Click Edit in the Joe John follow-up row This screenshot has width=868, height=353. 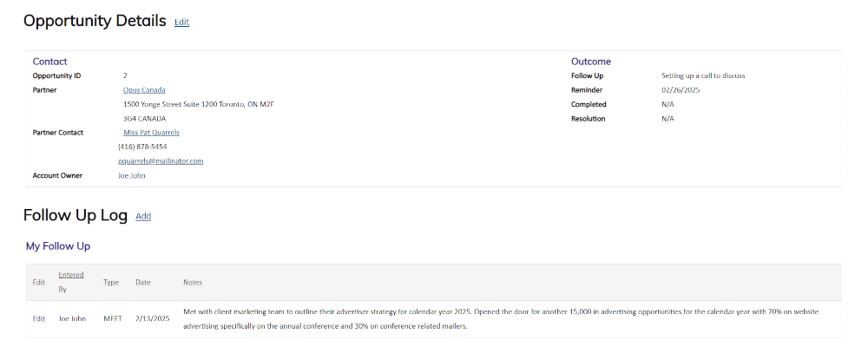[x=38, y=318]
